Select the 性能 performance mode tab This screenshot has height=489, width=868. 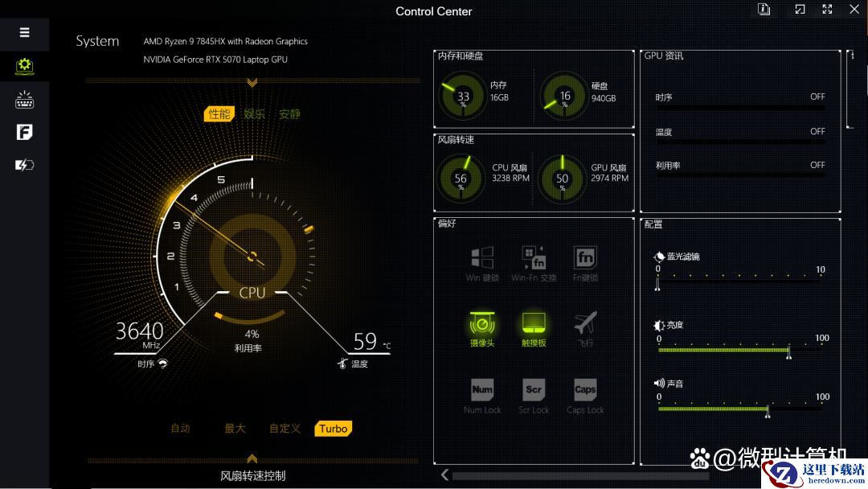coord(219,114)
